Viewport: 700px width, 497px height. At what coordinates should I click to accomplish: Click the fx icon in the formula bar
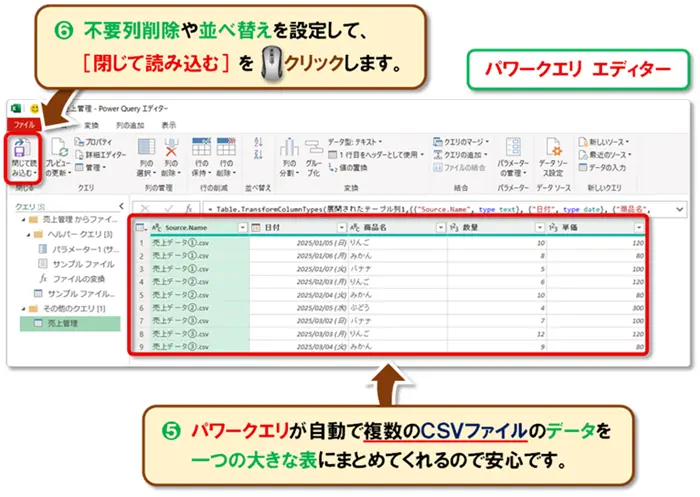189,209
